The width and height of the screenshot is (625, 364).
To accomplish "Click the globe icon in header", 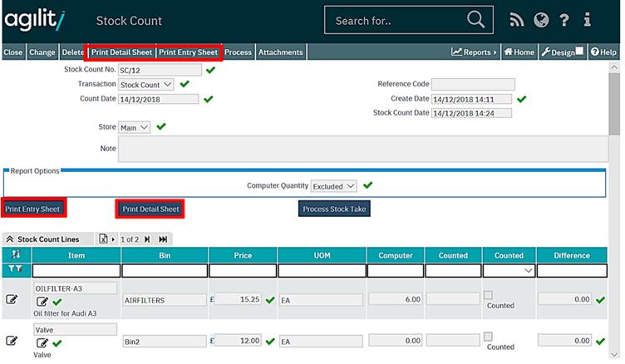I will click(541, 20).
